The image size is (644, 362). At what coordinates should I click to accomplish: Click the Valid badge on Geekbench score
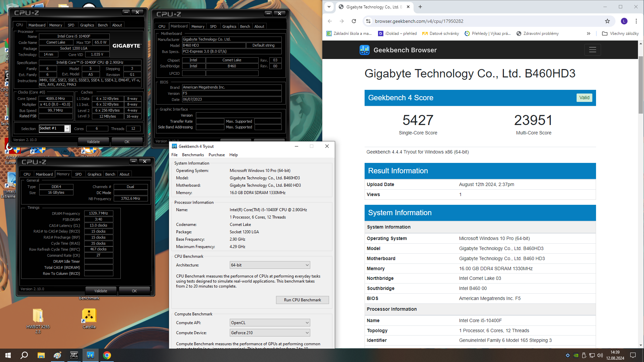click(x=584, y=98)
